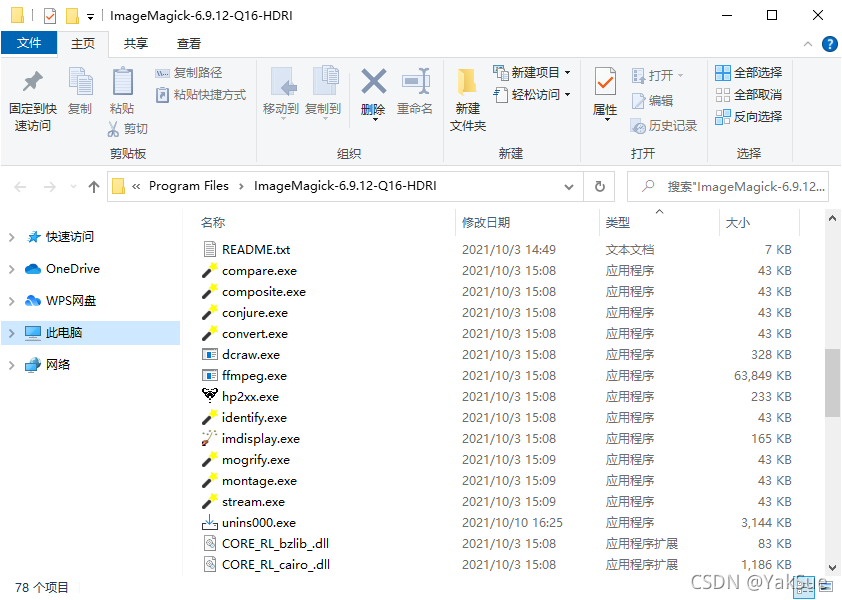
Task: Expand This PC (此电脑) node
Action: click(x=11, y=333)
